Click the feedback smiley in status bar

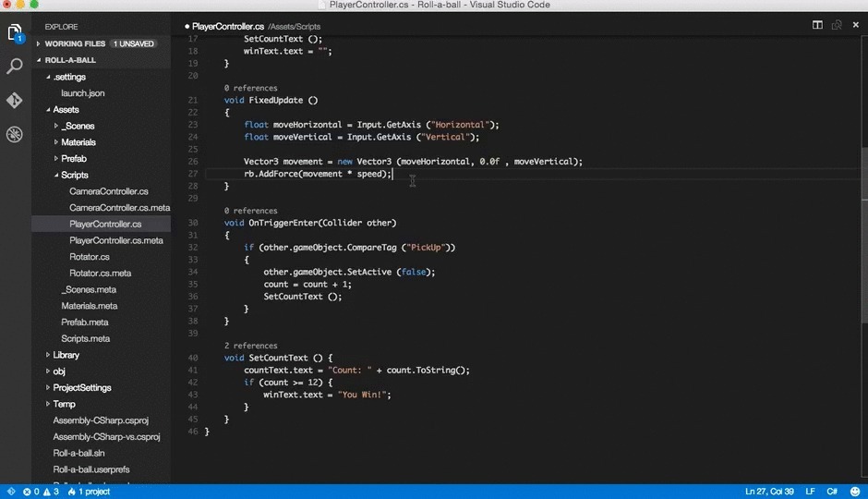point(855,492)
